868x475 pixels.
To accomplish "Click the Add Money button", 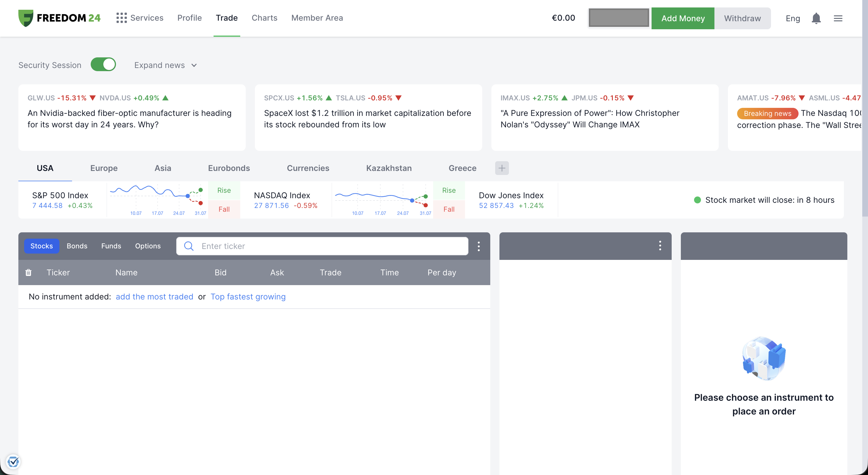I will 683,18.
